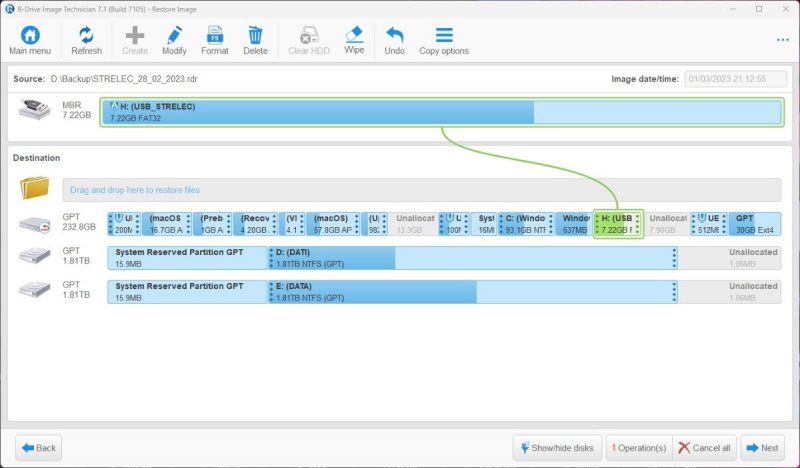Click the drag and drop restore files area
This screenshot has height=468, width=800.
[421, 190]
